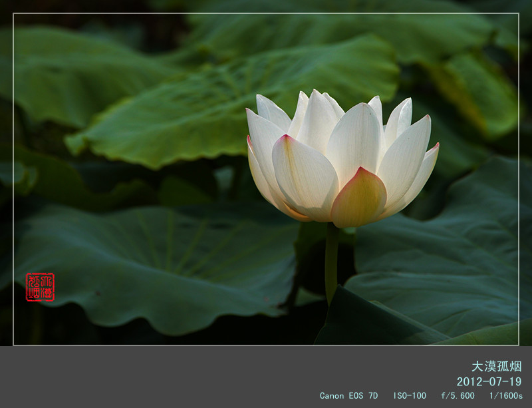This screenshot has width=532, height=408.
Task: Click the big dark leaf at lower left
Action: click(x=153, y=266)
